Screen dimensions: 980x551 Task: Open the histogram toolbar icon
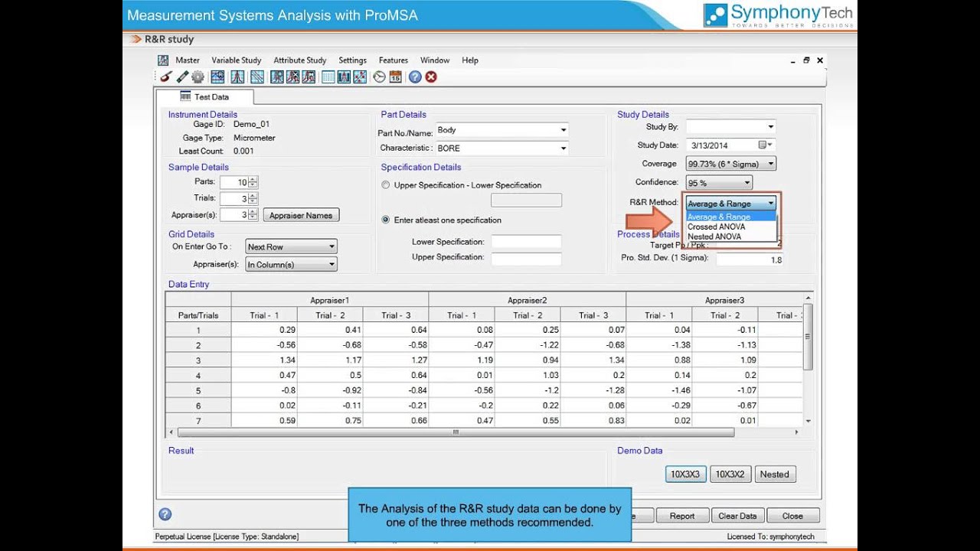[x=344, y=77]
